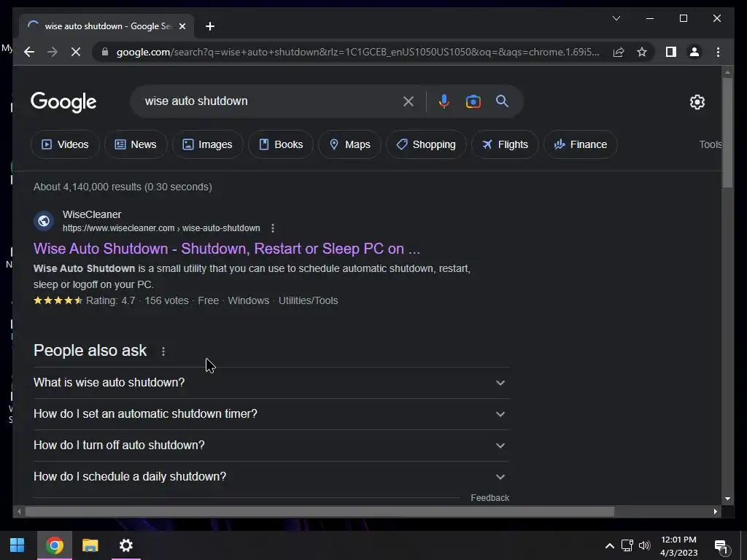This screenshot has width=747, height=560.
Task: Go back with the browser back arrow
Action: point(29,52)
